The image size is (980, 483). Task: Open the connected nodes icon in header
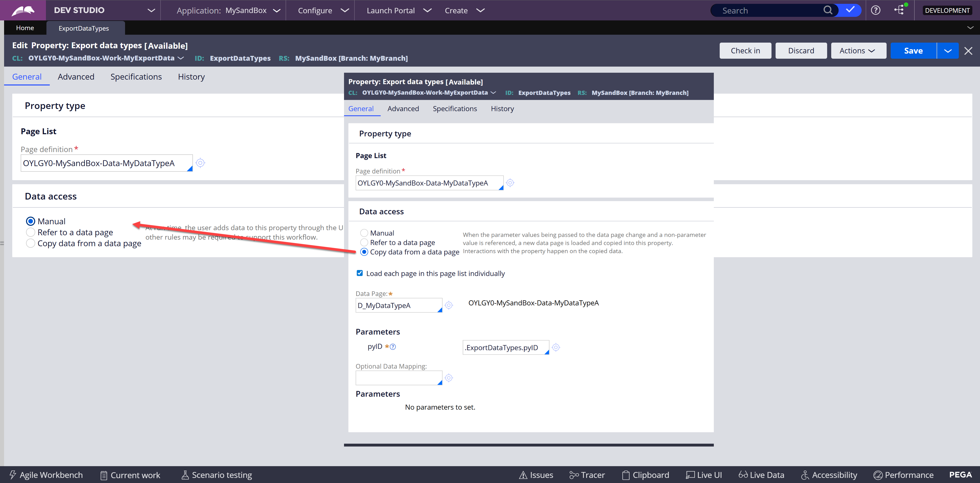(x=900, y=9)
